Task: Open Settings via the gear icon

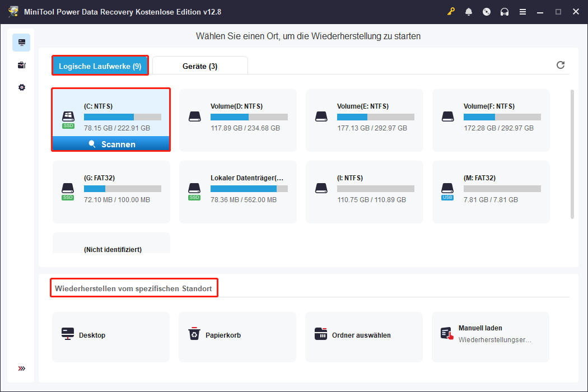Action: point(21,87)
